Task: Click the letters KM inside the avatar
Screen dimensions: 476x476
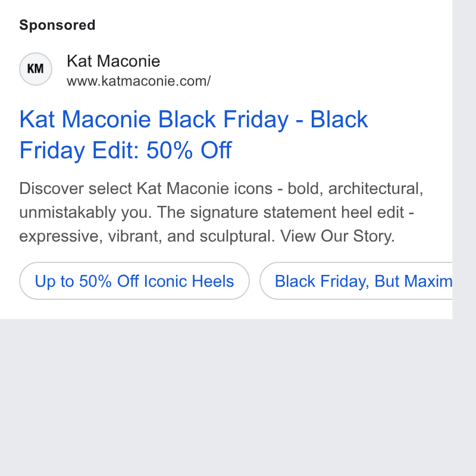Action: [x=36, y=69]
